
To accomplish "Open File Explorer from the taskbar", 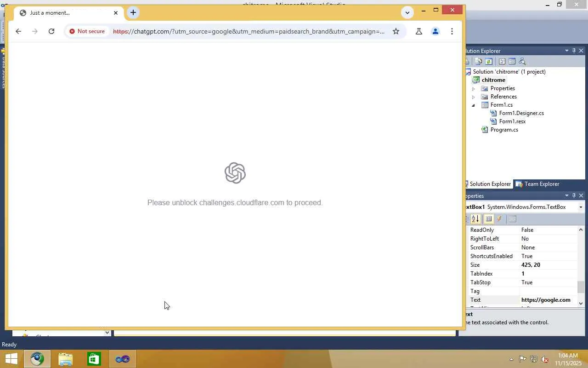I will click(x=66, y=359).
